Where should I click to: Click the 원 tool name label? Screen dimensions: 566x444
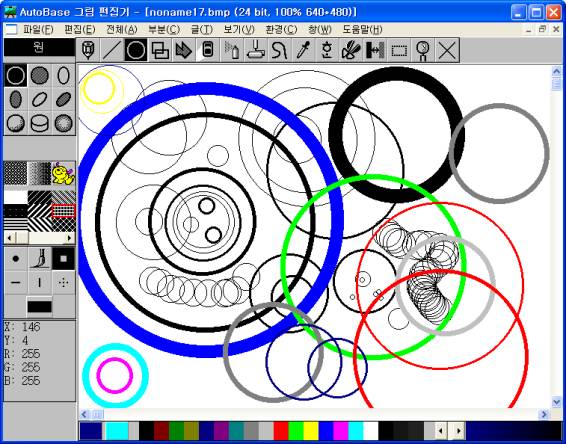39,47
